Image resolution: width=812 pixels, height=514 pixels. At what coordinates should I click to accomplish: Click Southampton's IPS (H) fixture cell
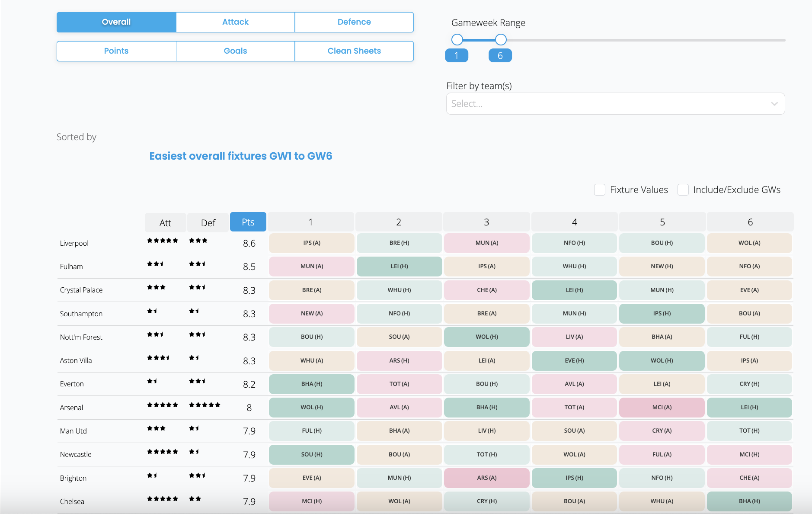[662, 314]
